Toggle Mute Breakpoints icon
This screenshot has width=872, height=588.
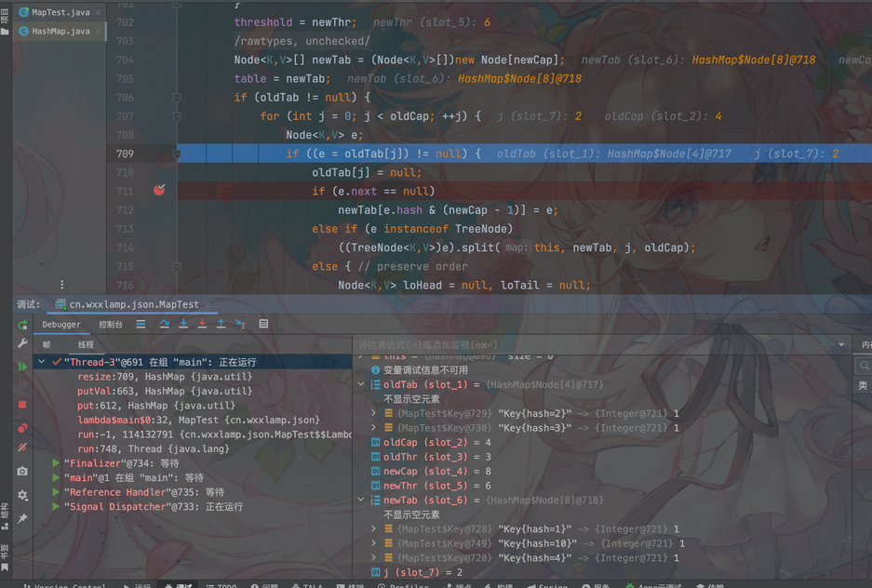pos(22,448)
